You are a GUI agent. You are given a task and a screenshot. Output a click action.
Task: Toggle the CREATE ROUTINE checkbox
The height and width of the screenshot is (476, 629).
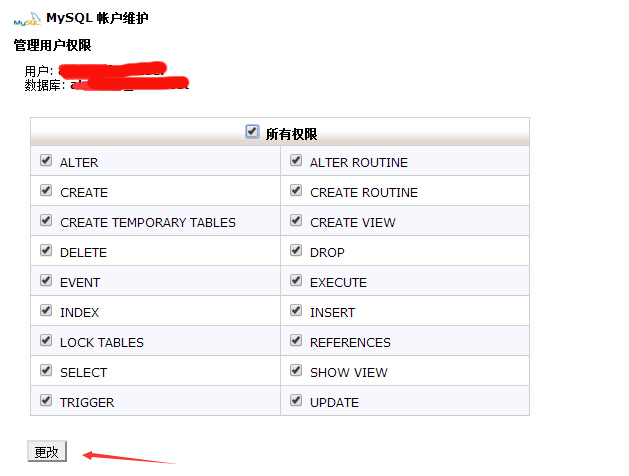click(x=296, y=190)
